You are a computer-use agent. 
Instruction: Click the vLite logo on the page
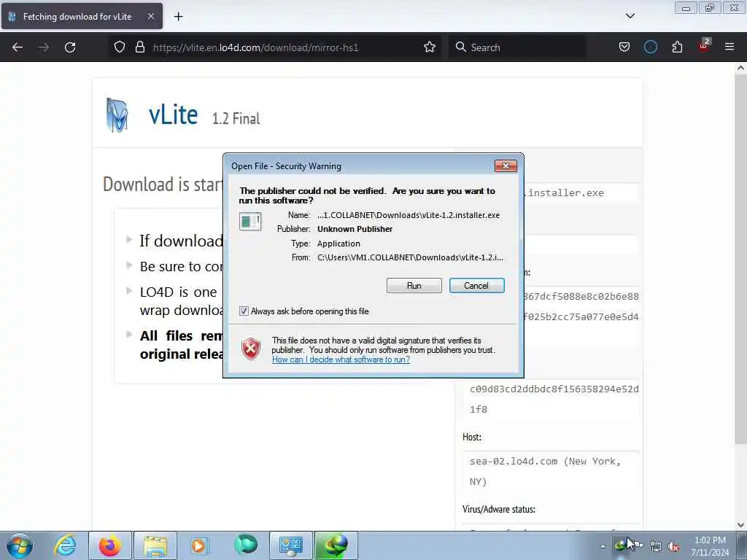117,114
